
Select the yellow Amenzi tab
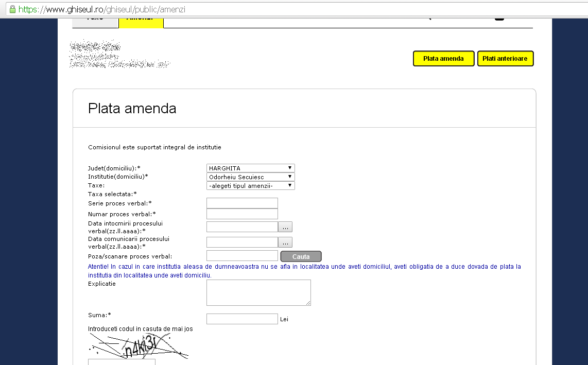[x=141, y=23]
